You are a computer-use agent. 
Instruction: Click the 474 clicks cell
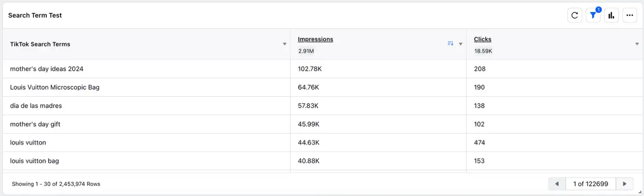tap(480, 143)
